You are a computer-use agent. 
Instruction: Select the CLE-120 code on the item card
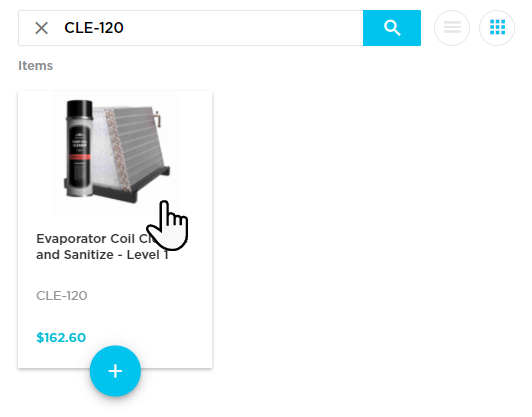pyautogui.click(x=62, y=296)
